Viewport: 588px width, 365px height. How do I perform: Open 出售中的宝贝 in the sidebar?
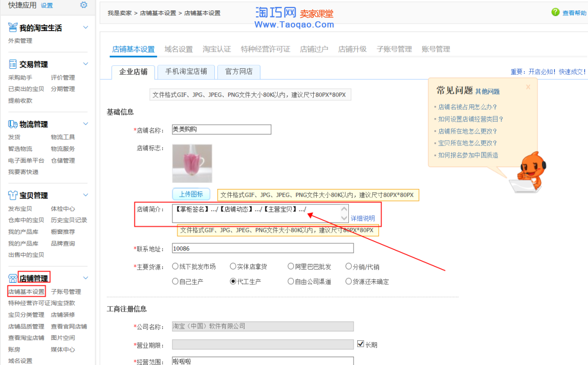[x=26, y=255]
